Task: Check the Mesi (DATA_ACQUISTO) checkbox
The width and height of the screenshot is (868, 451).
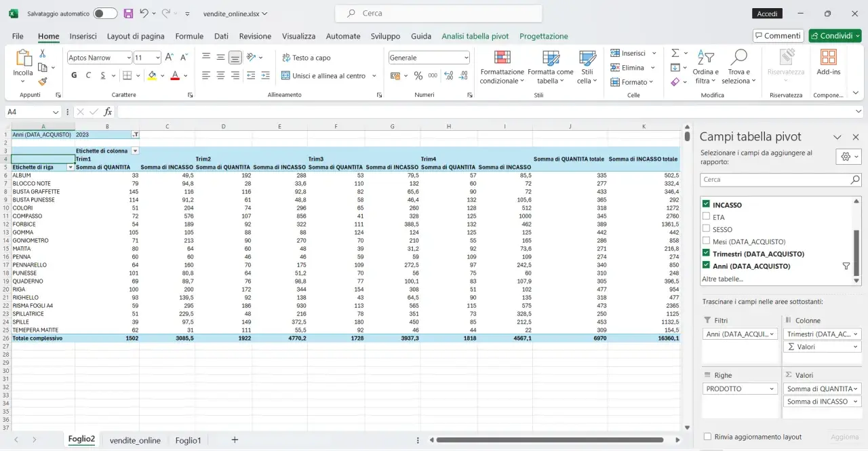Action: click(707, 241)
